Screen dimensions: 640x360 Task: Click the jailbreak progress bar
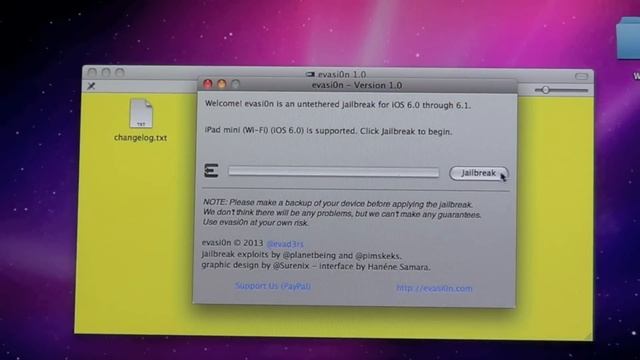click(x=333, y=172)
